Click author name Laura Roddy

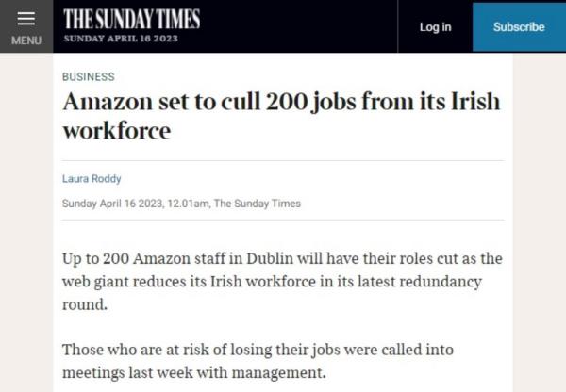(x=92, y=178)
